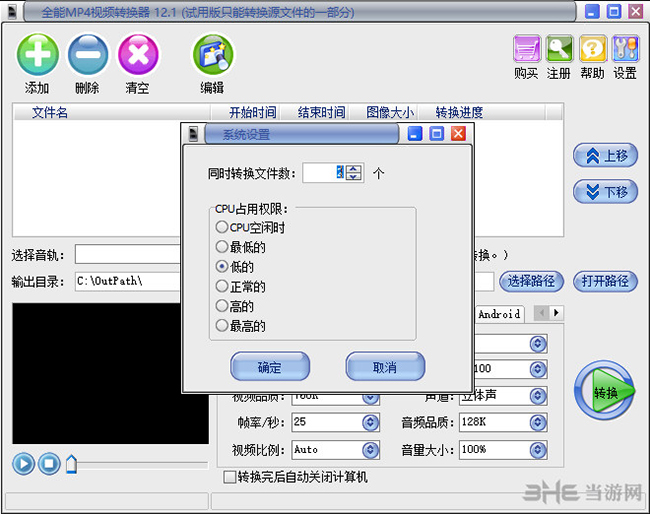Click the output directory C:\OutPath\ field
The height and width of the screenshot is (514, 650).
pos(128,281)
